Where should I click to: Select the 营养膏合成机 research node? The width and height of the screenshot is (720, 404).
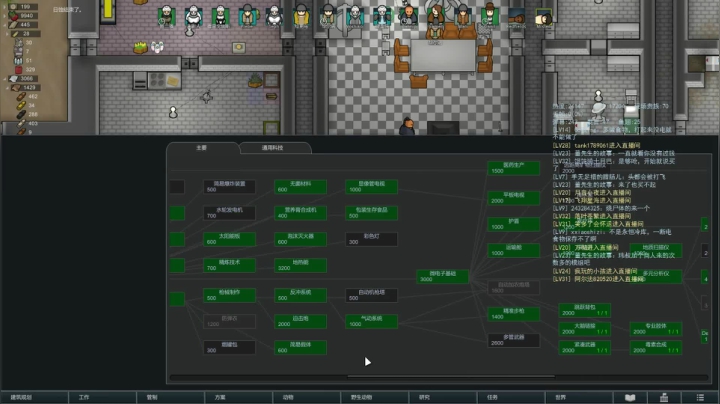300,213
